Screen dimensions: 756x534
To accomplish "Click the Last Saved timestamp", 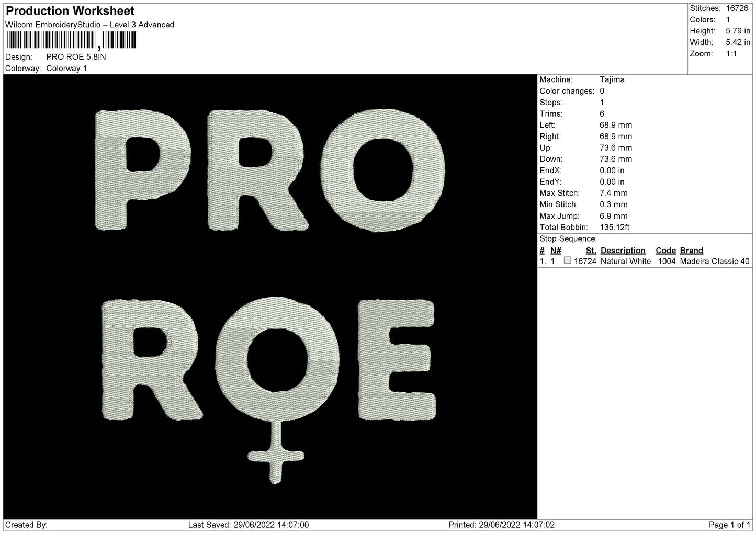I will tap(248, 525).
